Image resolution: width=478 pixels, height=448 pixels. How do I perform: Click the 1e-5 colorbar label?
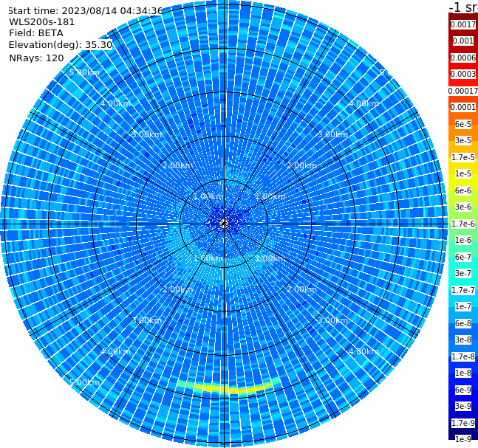[463, 173]
